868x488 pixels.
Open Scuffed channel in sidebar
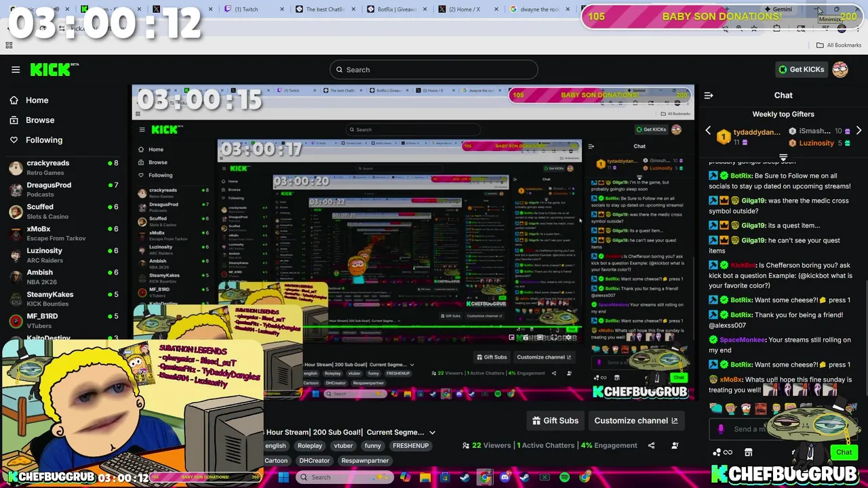(x=64, y=211)
